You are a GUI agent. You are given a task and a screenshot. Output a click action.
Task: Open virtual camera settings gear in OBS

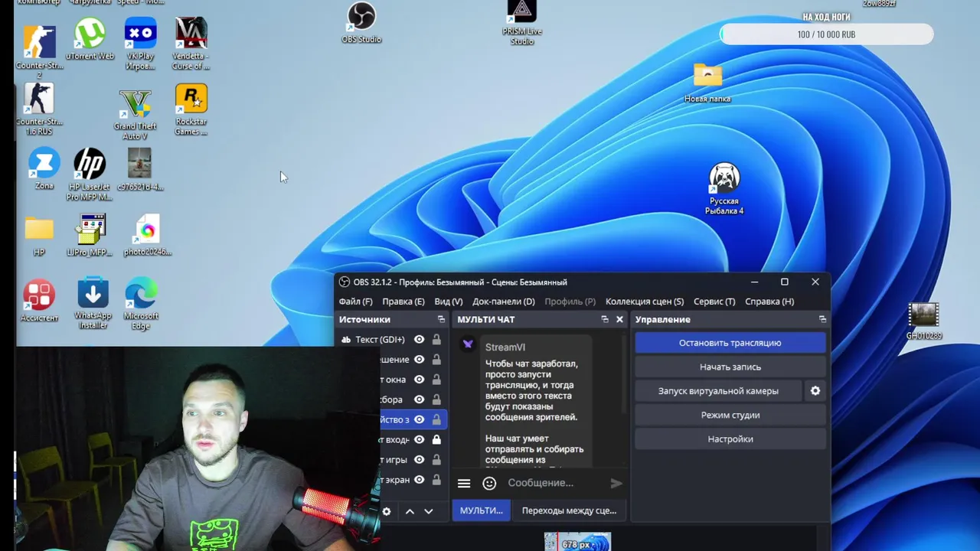point(815,391)
